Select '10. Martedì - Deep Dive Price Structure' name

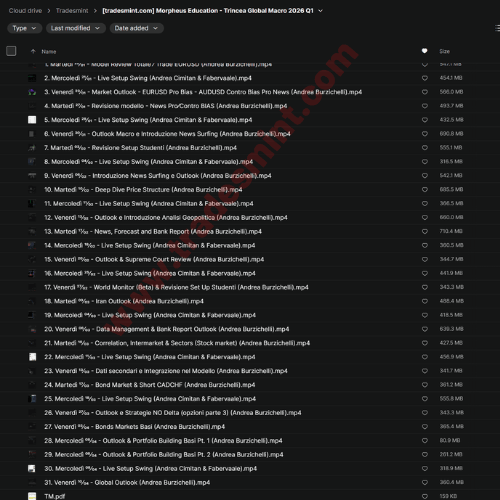pyautogui.click(x=143, y=190)
